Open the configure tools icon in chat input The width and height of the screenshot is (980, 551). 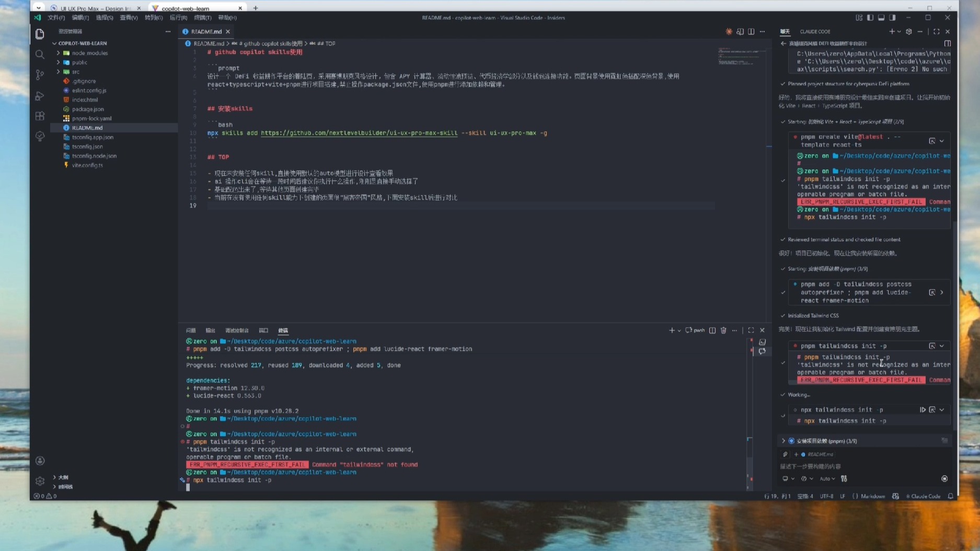844,478
